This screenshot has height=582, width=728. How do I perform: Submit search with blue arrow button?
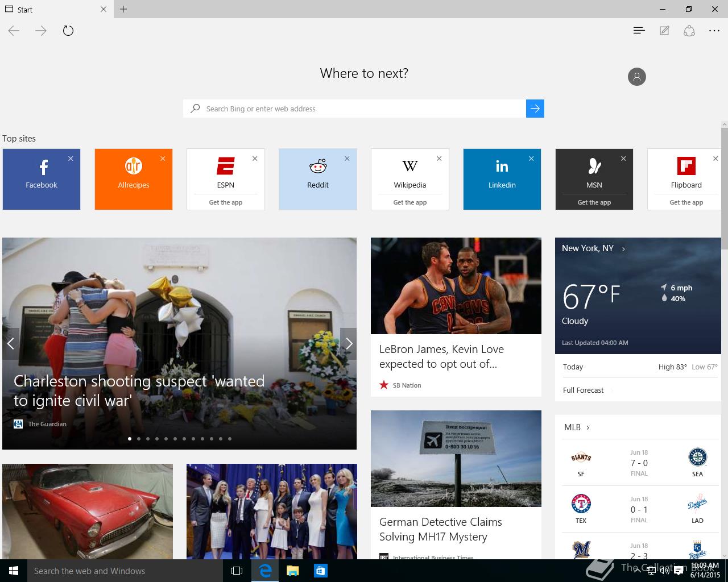tap(535, 109)
